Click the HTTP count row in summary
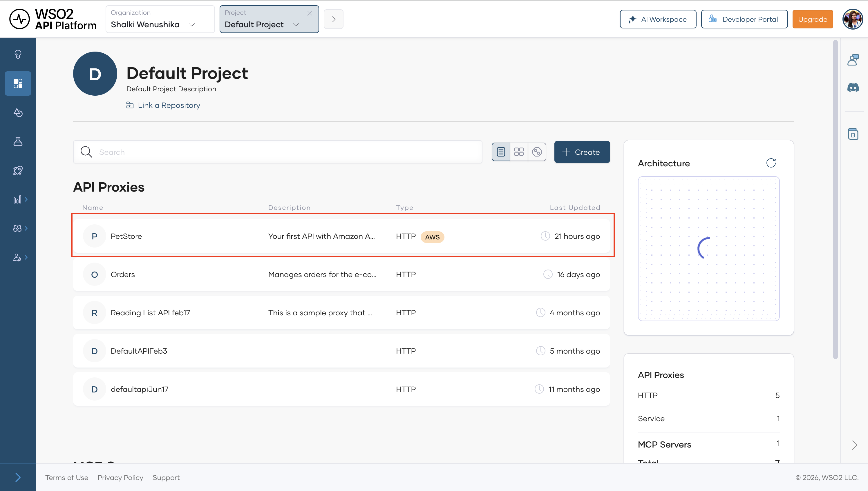 click(709, 395)
